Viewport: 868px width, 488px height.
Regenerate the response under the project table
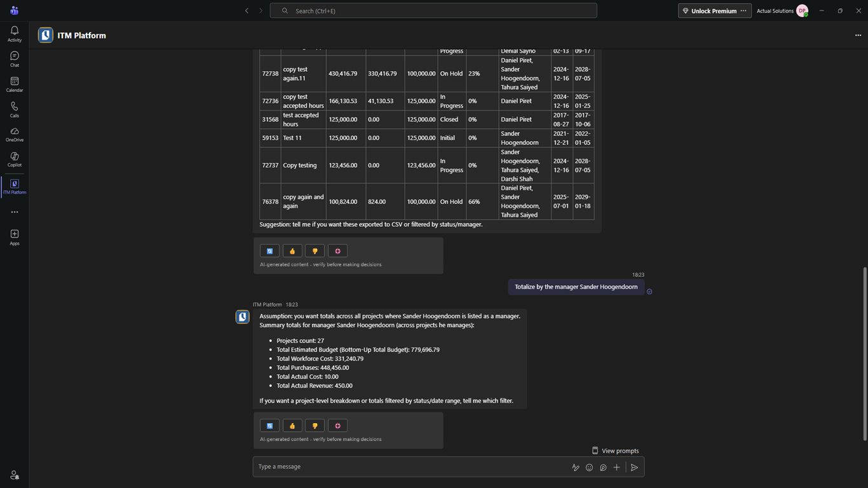coord(269,251)
